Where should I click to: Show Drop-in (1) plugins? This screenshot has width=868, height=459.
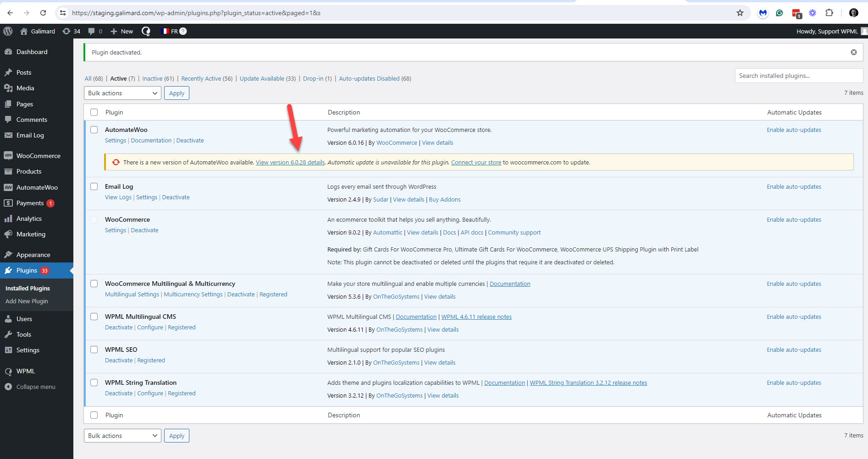(317, 78)
